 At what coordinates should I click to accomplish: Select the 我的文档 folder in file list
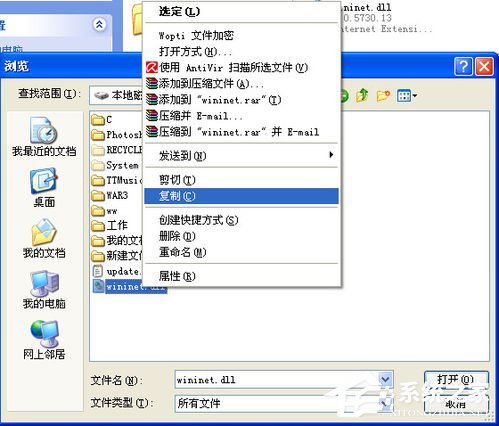(117, 241)
